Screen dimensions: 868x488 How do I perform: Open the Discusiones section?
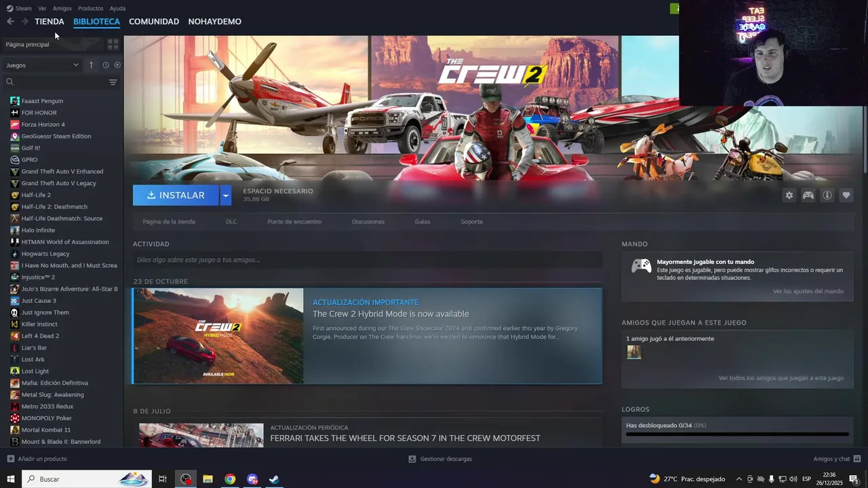368,222
